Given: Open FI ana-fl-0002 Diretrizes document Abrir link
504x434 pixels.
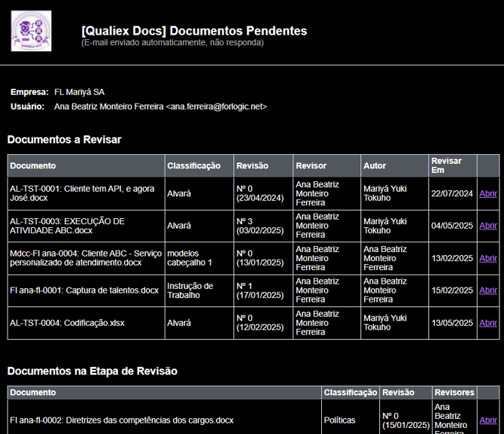Looking at the screenshot, I should (x=487, y=420).
